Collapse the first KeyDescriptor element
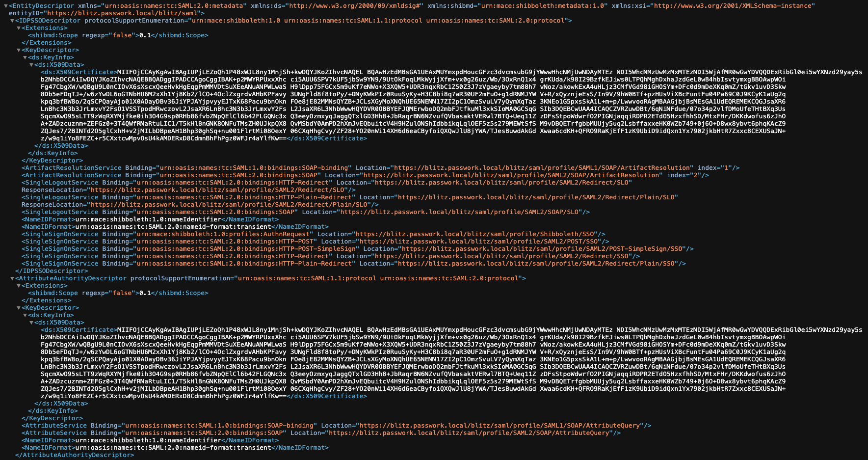Viewport: 868px width, 460px height. pyautogui.click(x=18, y=50)
